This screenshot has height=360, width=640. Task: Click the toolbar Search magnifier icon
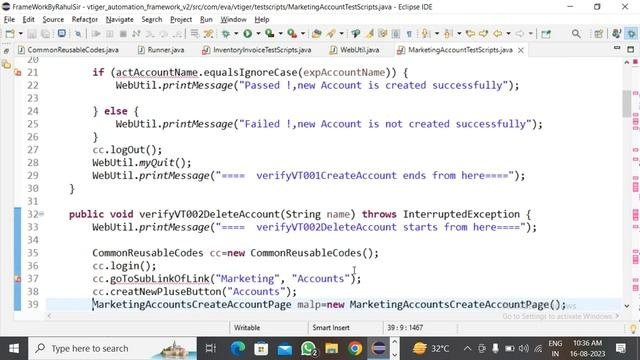click(x=576, y=34)
